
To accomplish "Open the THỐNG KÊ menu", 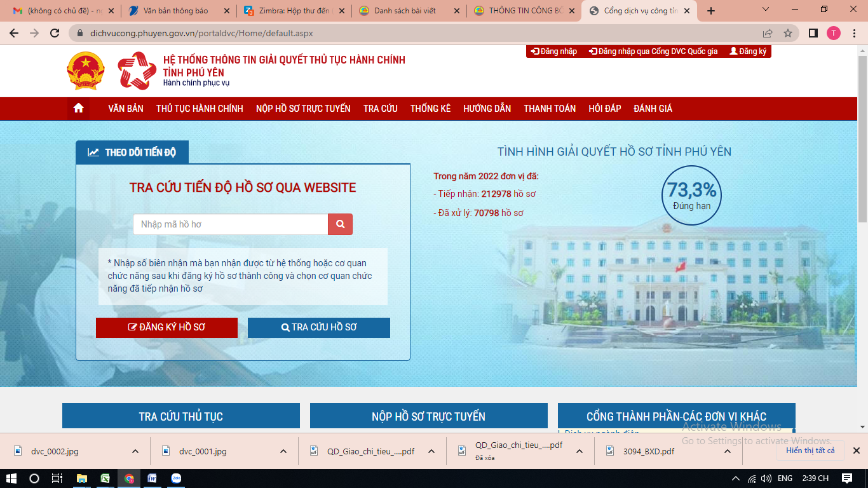I will (x=430, y=109).
